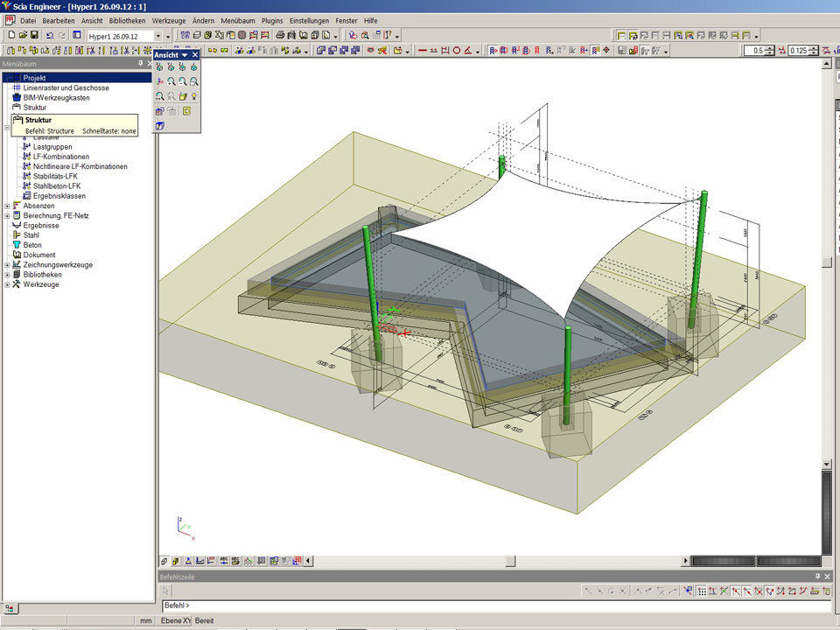Screen dimensions: 840x630
Task: Expand the Berechnung, FE-Netz tree node
Action: click(x=7, y=215)
